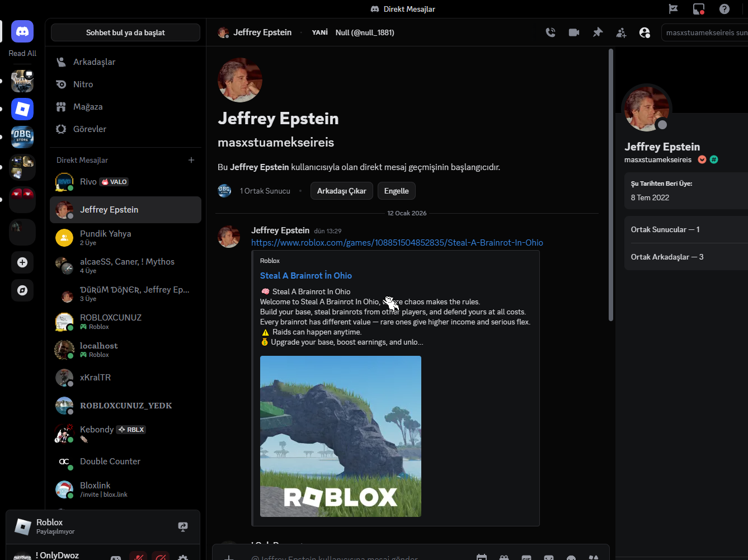This screenshot has height=560, width=748.
Task: Open the first server icon below Read All
Action: click(22, 81)
